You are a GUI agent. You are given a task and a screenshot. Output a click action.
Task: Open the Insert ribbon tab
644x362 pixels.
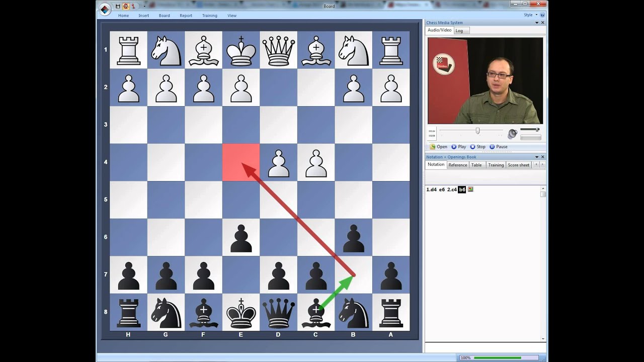[144, 16]
